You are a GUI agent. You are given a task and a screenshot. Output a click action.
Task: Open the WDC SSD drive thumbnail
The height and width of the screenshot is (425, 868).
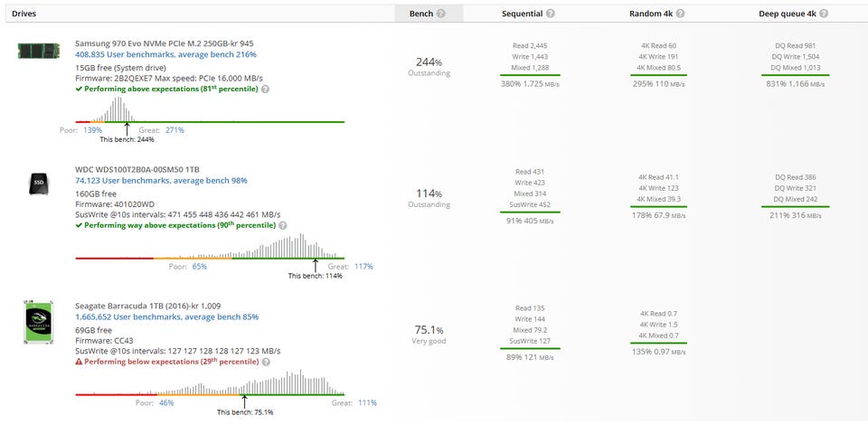(39, 184)
